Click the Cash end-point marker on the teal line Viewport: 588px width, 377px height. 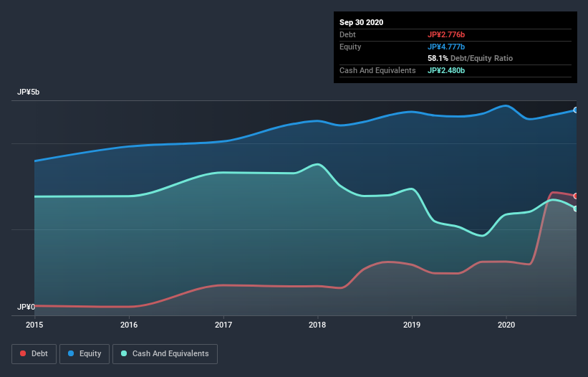tap(576, 209)
